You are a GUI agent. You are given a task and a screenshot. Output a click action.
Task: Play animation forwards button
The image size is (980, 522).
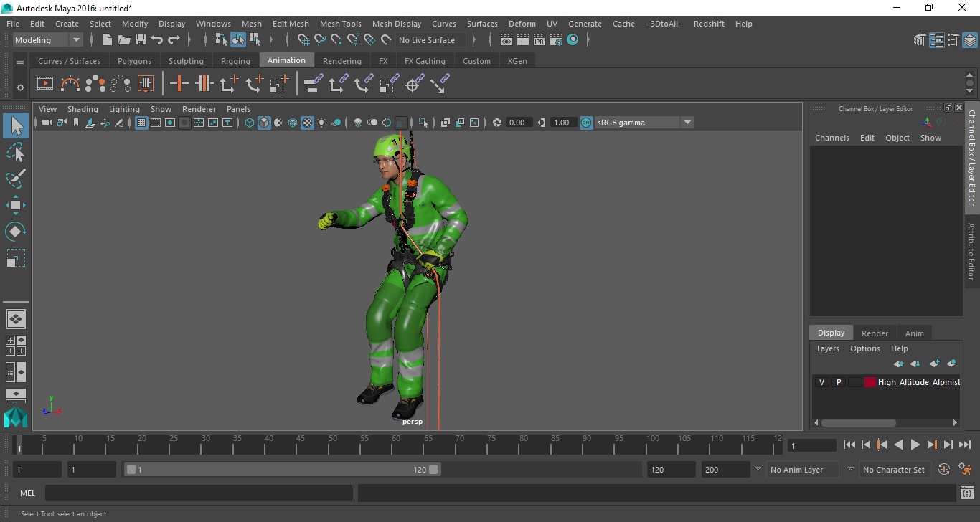(x=915, y=445)
